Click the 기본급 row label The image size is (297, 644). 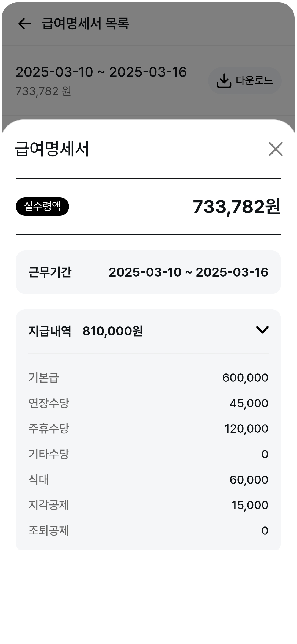pos(44,378)
